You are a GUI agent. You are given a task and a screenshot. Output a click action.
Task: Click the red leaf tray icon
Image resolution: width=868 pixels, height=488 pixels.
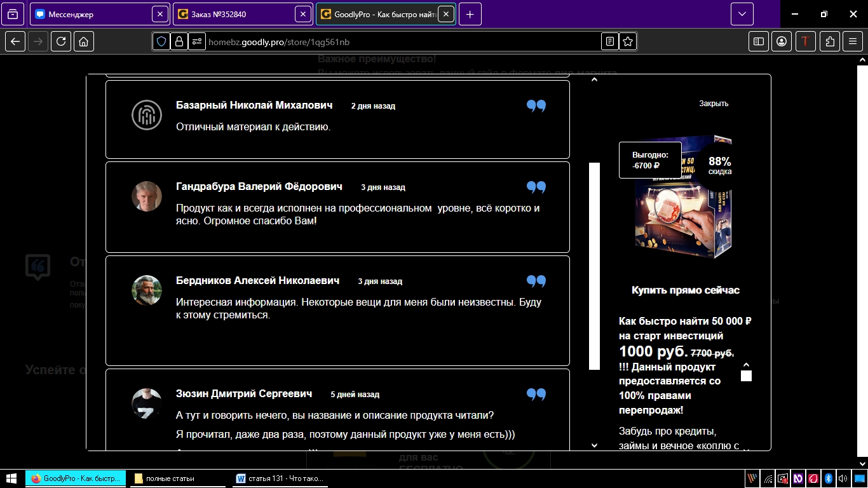click(x=813, y=478)
